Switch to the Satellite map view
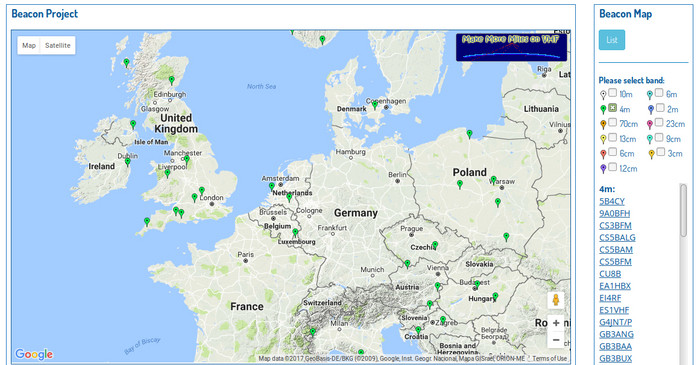 [x=58, y=46]
